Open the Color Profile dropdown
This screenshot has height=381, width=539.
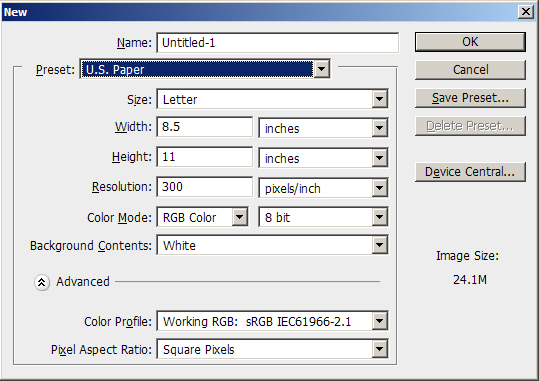273,321
